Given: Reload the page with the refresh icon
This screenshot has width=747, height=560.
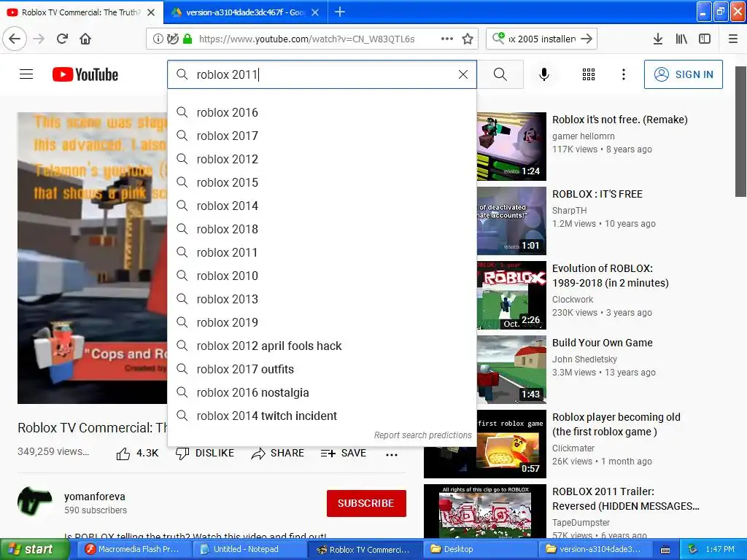Looking at the screenshot, I should [x=63, y=39].
